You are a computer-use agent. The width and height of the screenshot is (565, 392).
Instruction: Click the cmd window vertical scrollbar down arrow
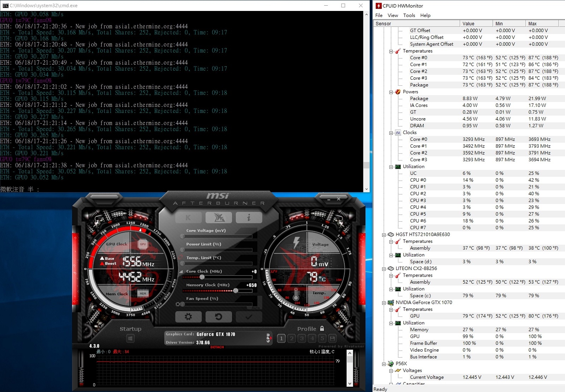click(367, 189)
